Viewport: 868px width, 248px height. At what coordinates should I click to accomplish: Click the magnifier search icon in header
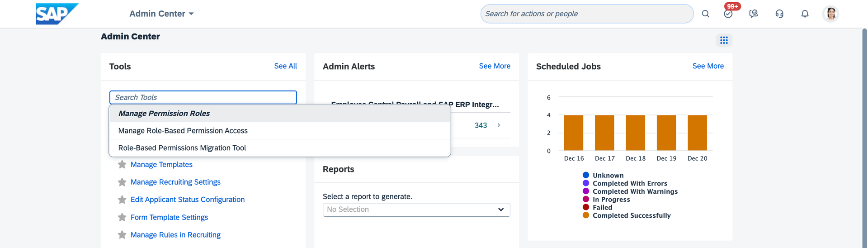click(705, 14)
